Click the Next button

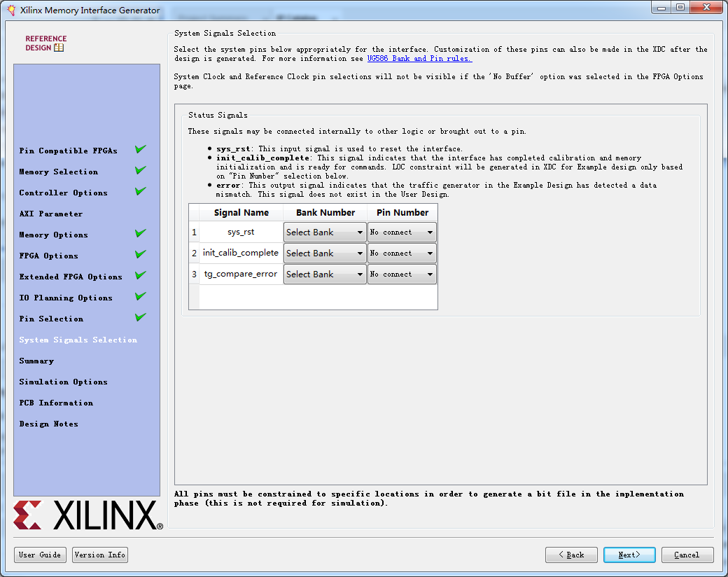point(629,555)
